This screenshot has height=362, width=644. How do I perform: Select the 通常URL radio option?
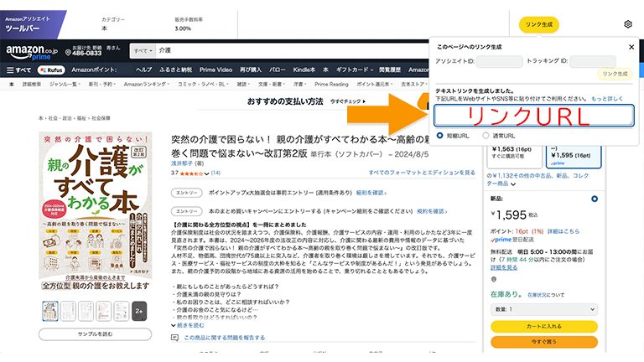point(486,136)
